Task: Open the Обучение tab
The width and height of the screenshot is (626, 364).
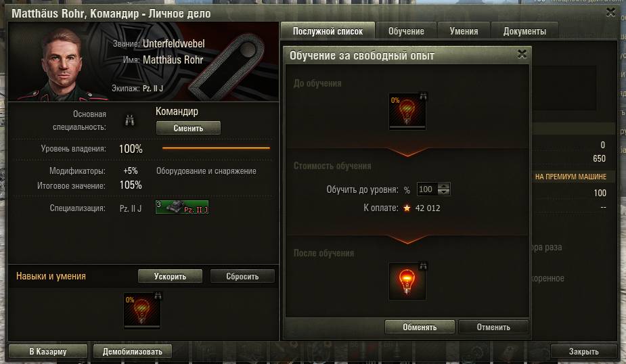Action: (x=406, y=31)
